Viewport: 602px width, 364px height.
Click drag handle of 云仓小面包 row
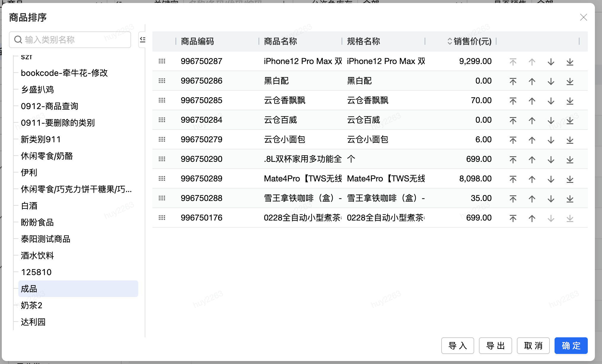[x=162, y=139]
